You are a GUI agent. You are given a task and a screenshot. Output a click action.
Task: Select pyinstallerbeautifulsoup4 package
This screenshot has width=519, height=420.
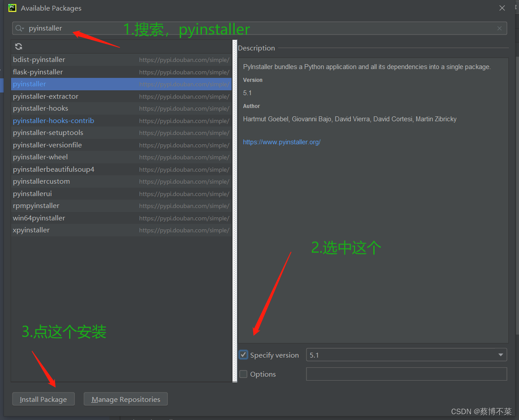click(121, 170)
